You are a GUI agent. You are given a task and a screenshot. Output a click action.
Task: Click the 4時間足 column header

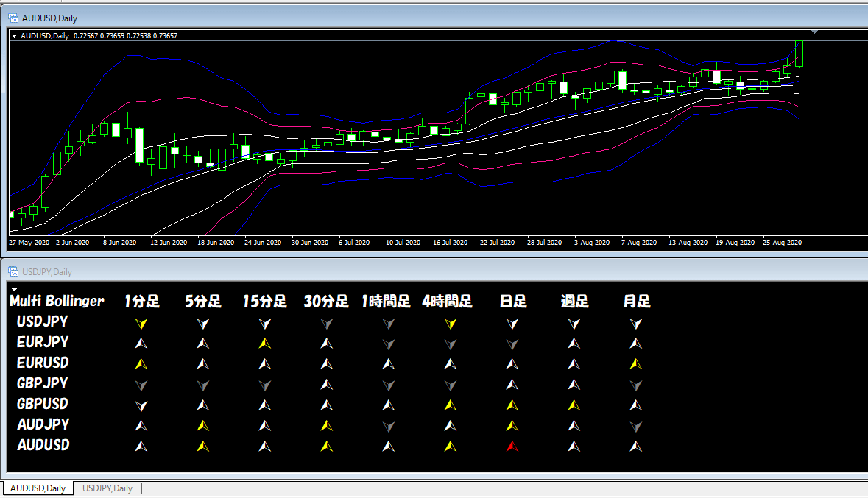click(448, 301)
